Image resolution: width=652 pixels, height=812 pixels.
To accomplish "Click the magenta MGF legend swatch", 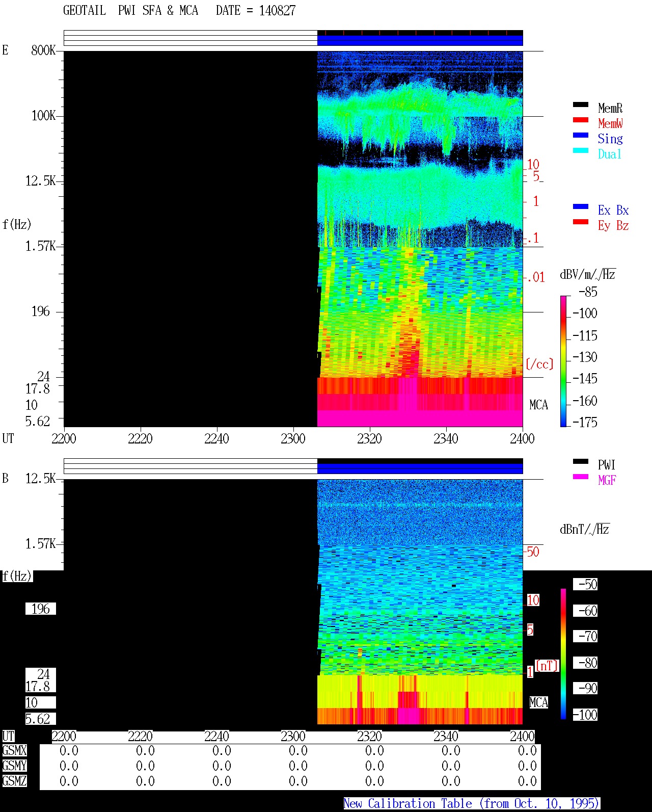I will click(x=581, y=477).
